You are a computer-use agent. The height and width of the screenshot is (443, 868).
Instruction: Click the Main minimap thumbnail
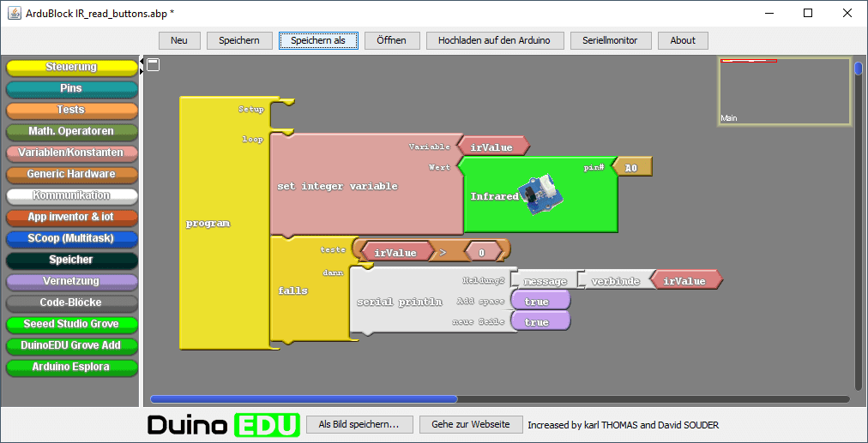click(x=784, y=92)
